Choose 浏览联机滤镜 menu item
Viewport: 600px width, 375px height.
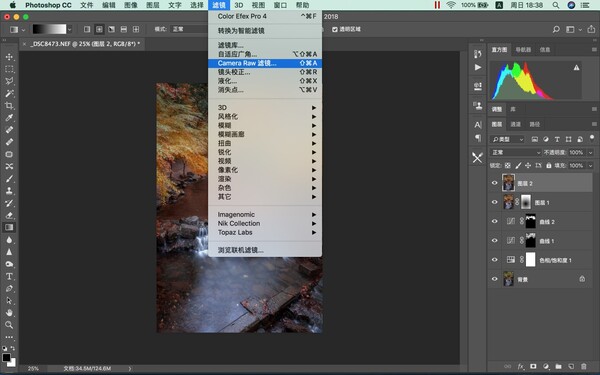click(x=265, y=250)
